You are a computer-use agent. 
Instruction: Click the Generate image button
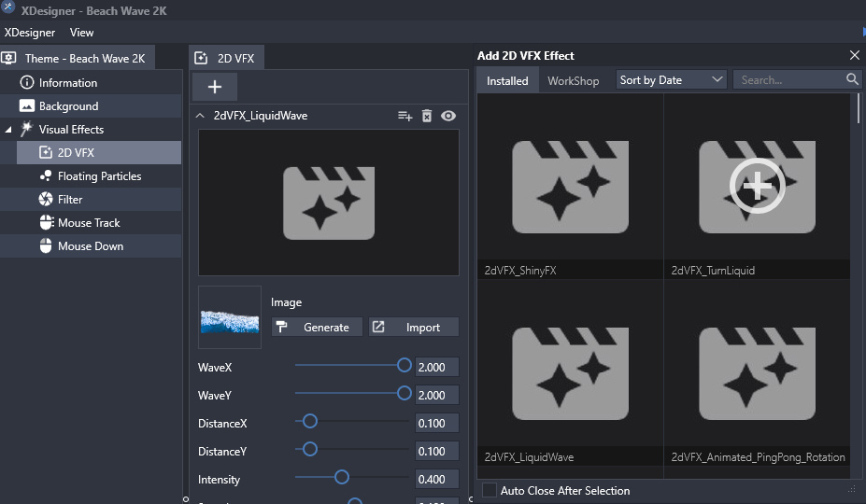317,328
